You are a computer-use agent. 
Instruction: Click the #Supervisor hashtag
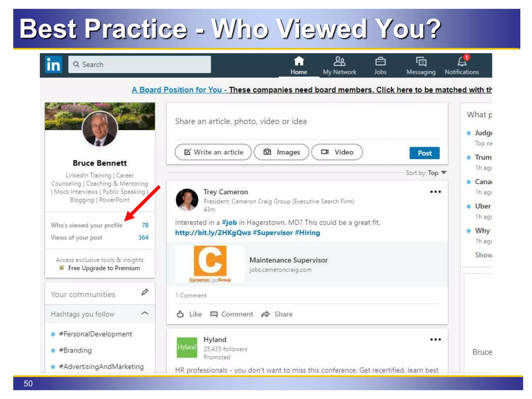[273, 233]
